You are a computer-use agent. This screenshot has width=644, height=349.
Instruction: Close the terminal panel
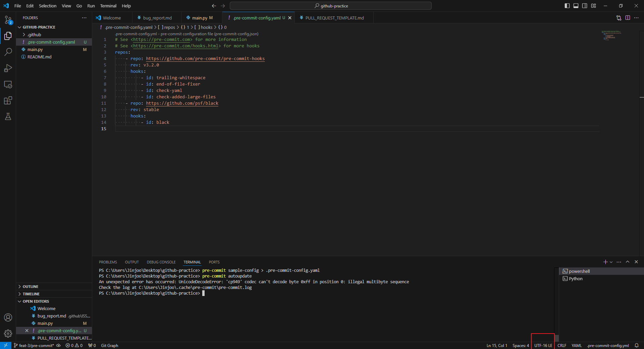point(636,262)
